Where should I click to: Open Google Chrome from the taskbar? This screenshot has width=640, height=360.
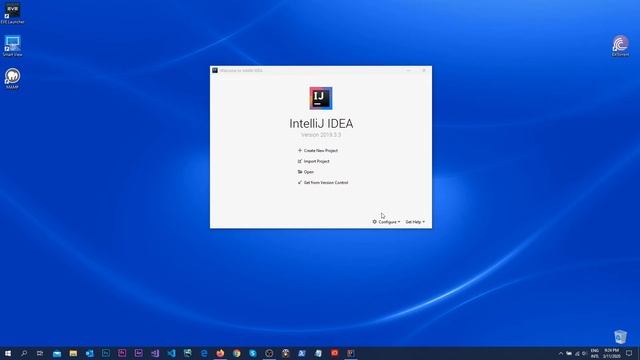point(236,353)
